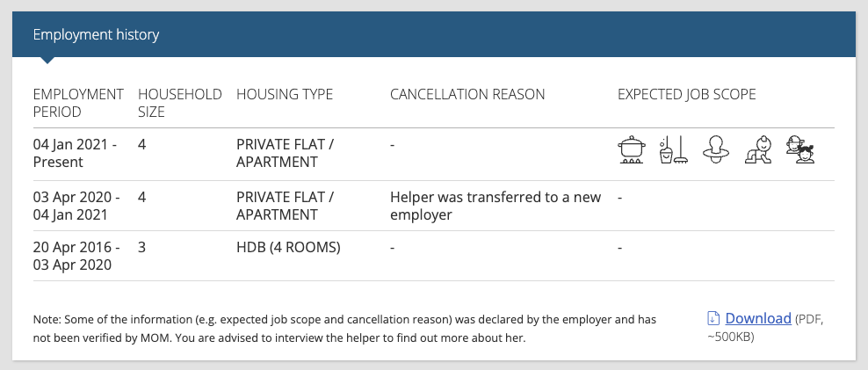Click the Cancellation Reason column header
The image size is (868, 370).
(467, 94)
